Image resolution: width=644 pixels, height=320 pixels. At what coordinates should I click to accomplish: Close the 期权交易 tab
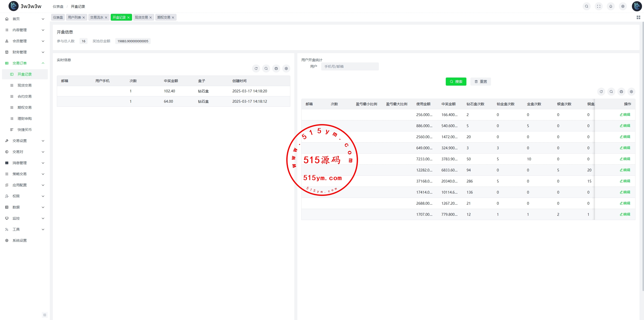(173, 17)
